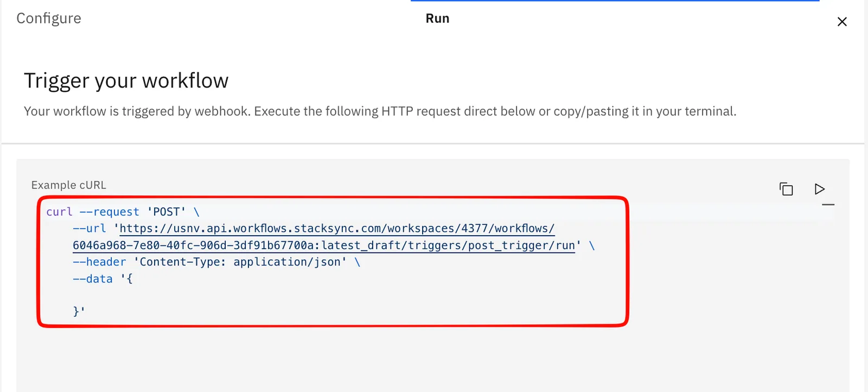The height and width of the screenshot is (392, 868).
Task: Click the --data line in code
Action: 103,279
